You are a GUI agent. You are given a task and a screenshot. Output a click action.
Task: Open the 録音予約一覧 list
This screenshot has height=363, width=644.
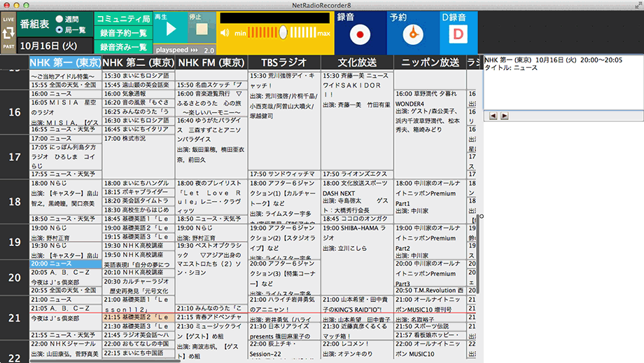point(123,33)
